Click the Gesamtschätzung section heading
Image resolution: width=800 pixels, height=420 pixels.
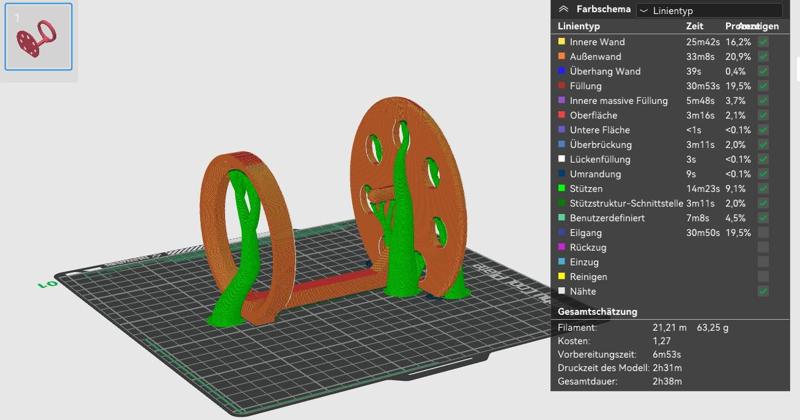tap(597, 311)
